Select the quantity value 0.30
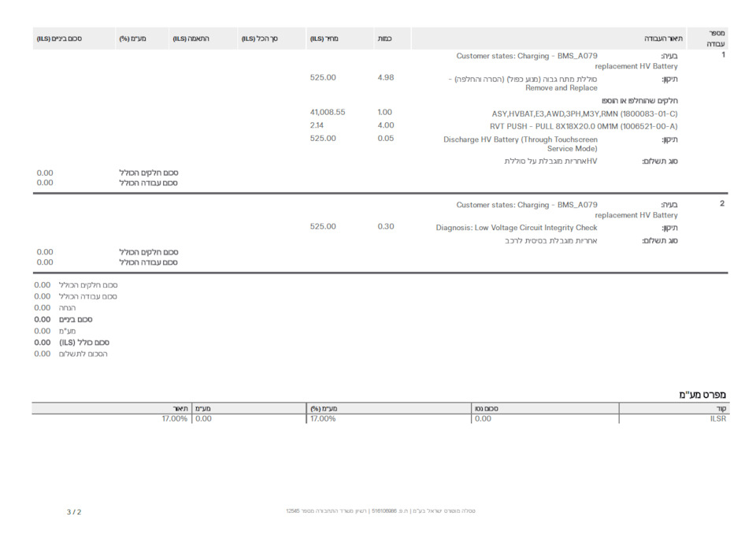 [x=386, y=227]
